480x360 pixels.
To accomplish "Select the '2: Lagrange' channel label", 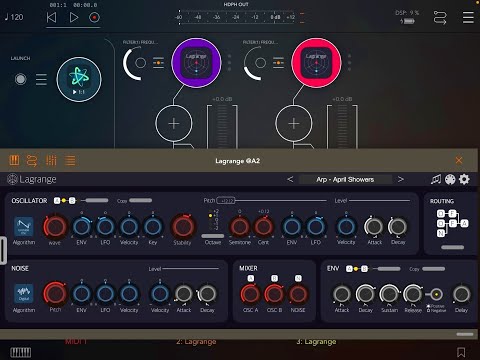I will tap(196, 342).
